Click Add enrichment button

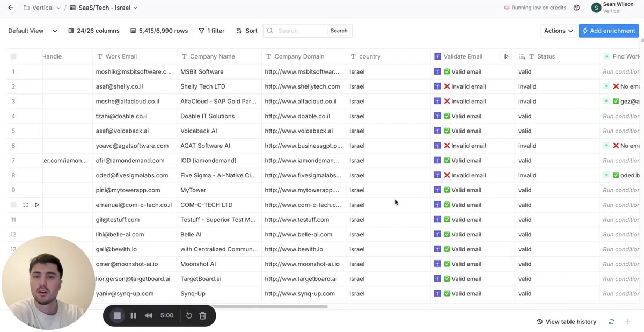click(x=609, y=31)
